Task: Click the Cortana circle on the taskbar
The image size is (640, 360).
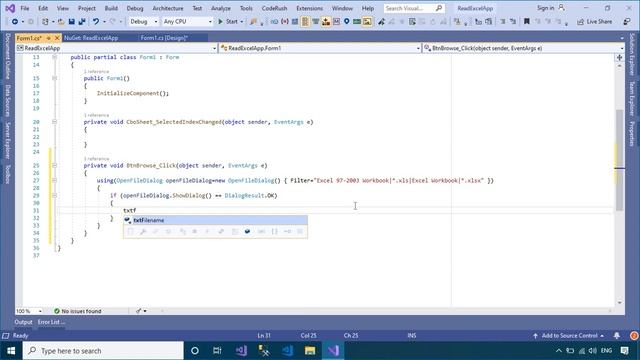Action: point(195,351)
